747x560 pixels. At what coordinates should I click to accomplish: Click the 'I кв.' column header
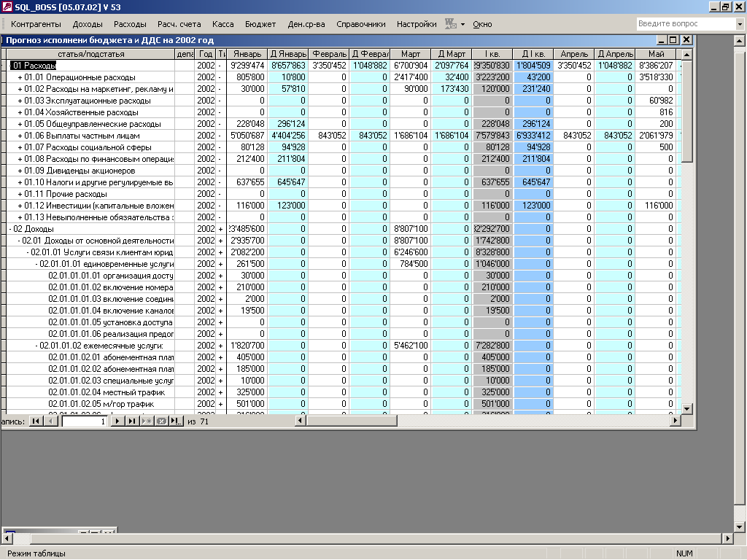492,54
